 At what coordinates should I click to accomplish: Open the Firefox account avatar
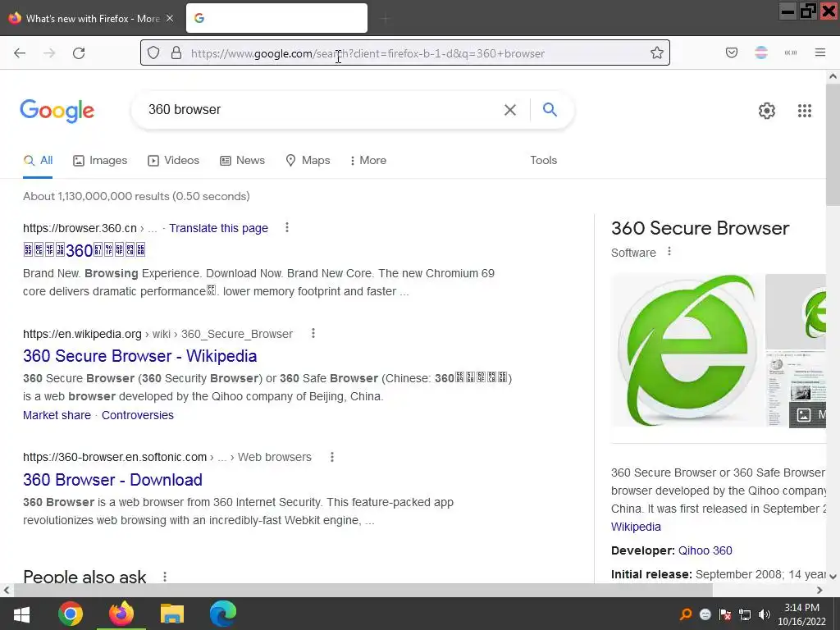(x=761, y=53)
